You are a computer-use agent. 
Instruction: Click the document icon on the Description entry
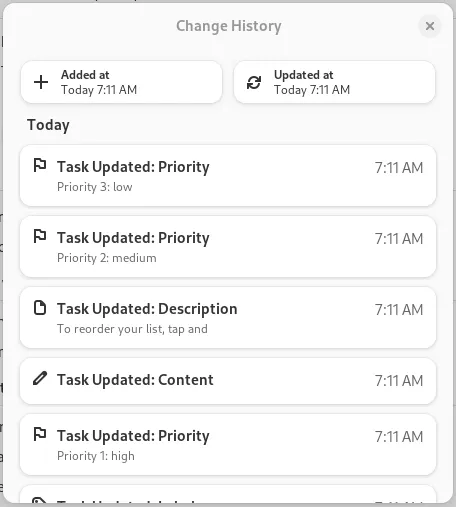pyautogui.click(x=40, y=308)
